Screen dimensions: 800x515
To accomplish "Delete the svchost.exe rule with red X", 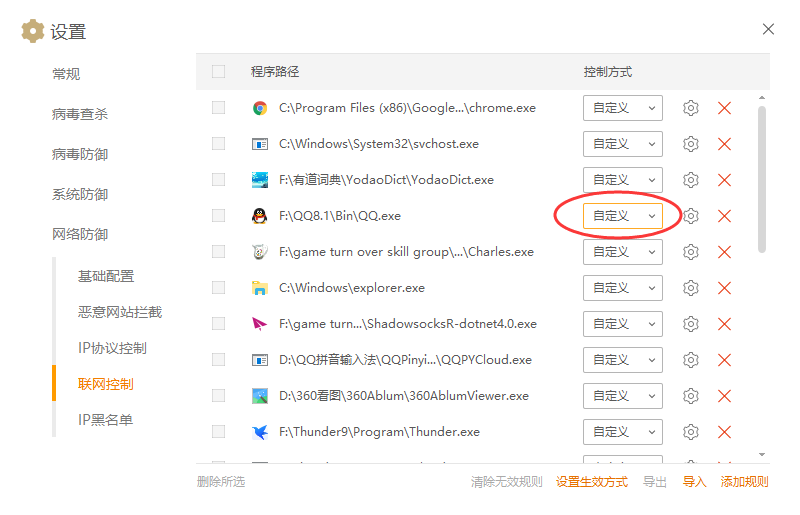I will coord(725,144).
